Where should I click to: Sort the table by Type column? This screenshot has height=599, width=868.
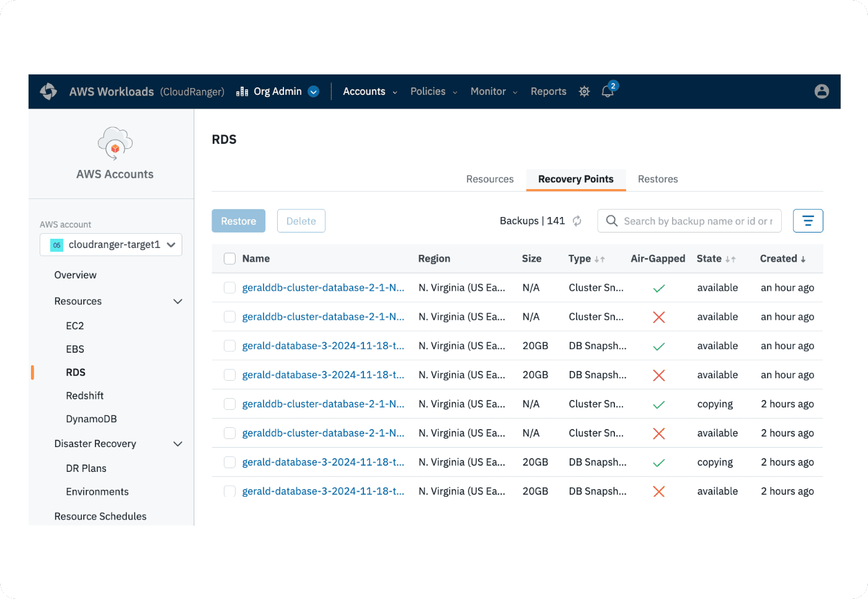click(599, 259)
